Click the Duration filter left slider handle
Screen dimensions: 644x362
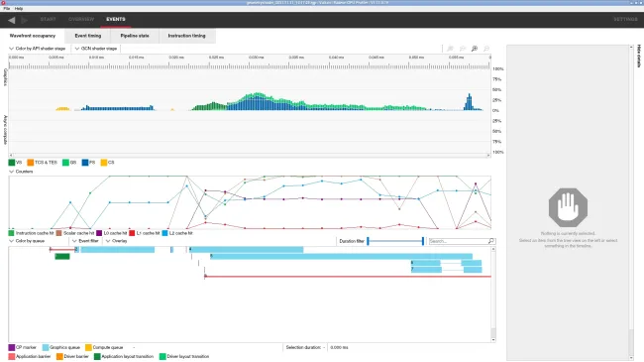pos(368,241)
